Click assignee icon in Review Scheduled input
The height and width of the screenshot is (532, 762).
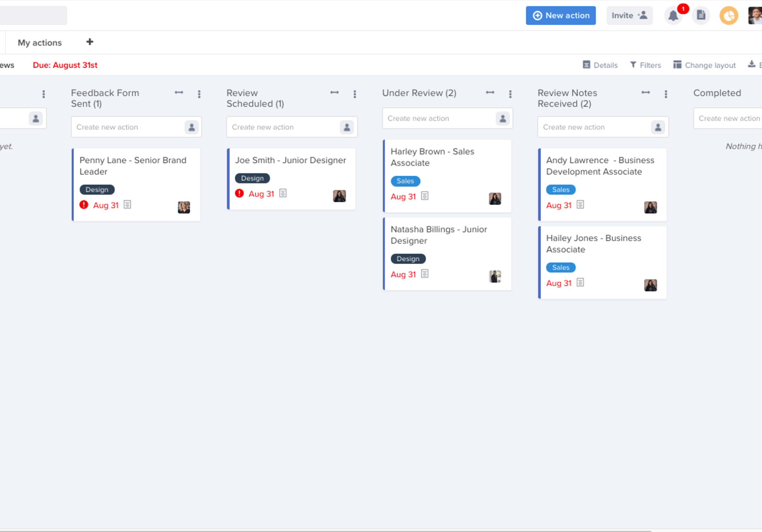coord(347,127)
